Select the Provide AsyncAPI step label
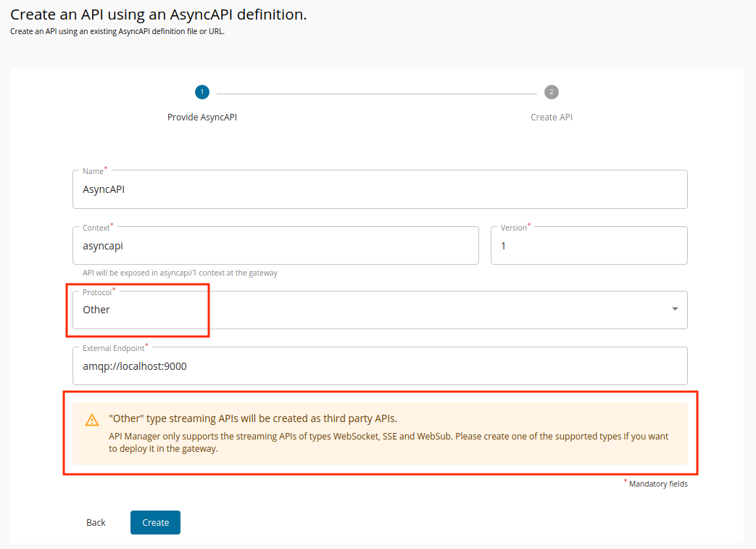Image resolution: width=756 pixels, height=549 pixels. coord(202,117)
